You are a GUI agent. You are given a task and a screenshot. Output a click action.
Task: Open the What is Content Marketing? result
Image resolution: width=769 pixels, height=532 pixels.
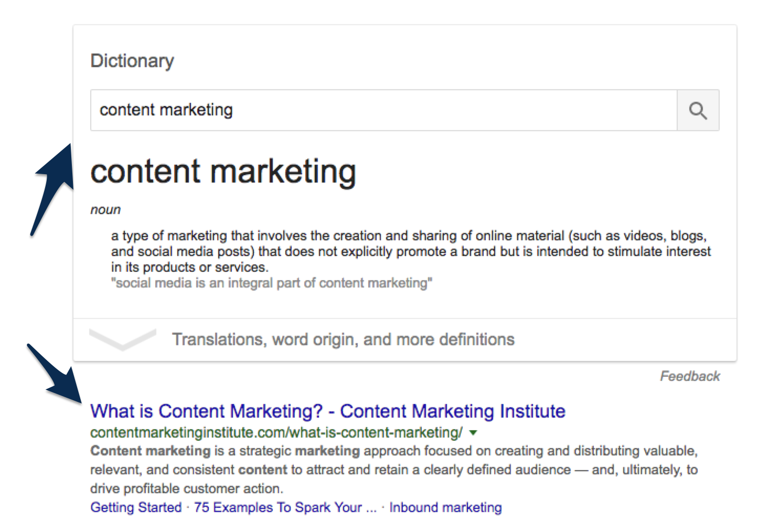[328, 411]
